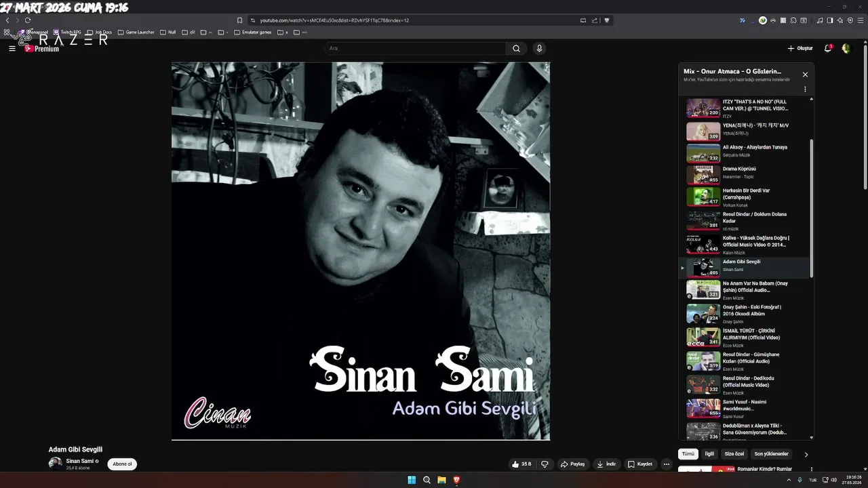Play Koliva - Yüksek Dağlara Doğru
The width and height of the screenshot is (868, 488).
[x=744, y=244]
